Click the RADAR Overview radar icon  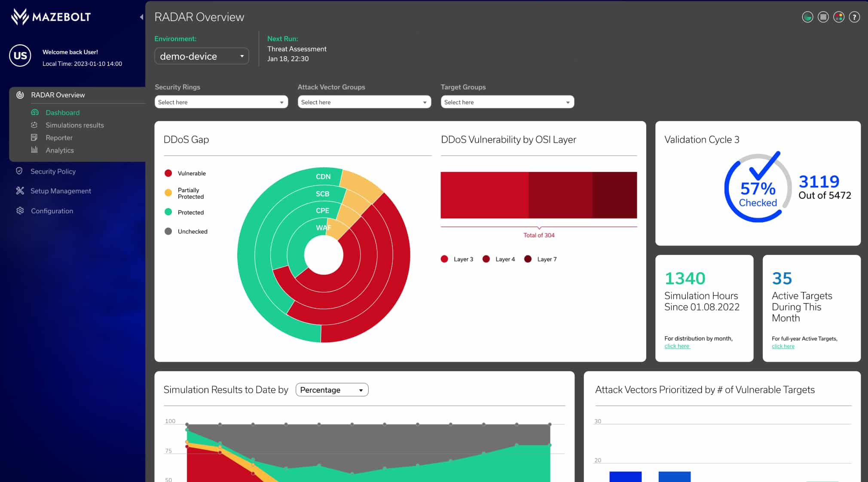click(x=20, y=95)
